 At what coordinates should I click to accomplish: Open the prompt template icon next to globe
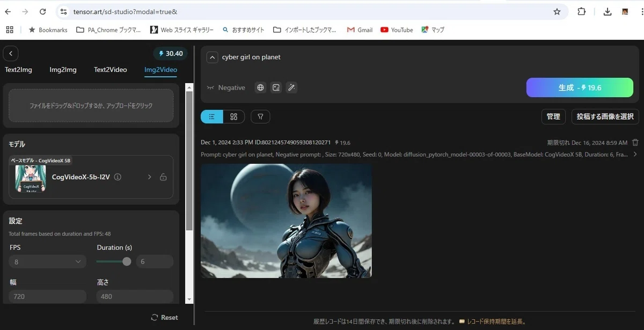tap(276, 87)
